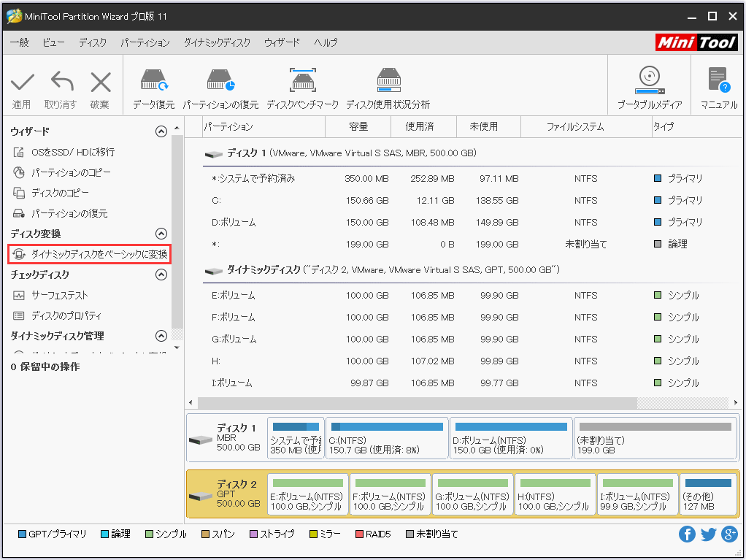Screen dimensions: 746x560
Task: Click the Undo (取り消す) arrow icon
Action: [x=62, y=81]
